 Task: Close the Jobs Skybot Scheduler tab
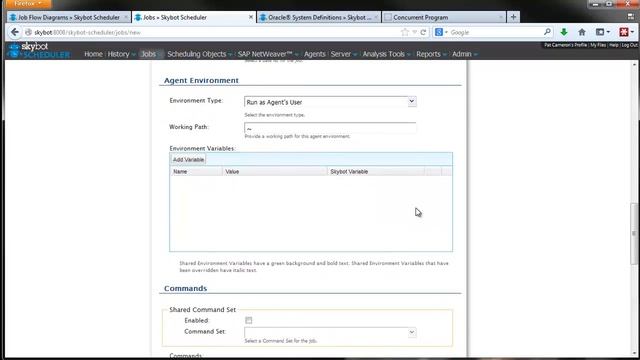[x=251, y=17]
